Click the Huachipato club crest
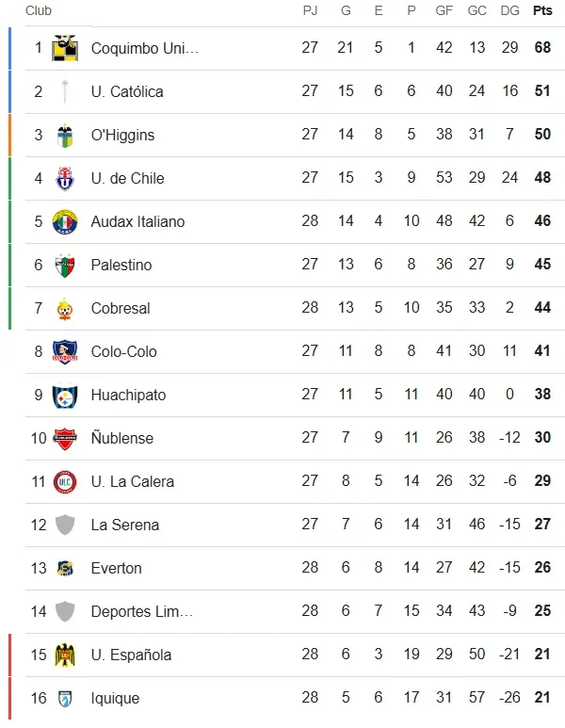Image resolution: width=565 pixels, height=728 pixels. (65, 395)
